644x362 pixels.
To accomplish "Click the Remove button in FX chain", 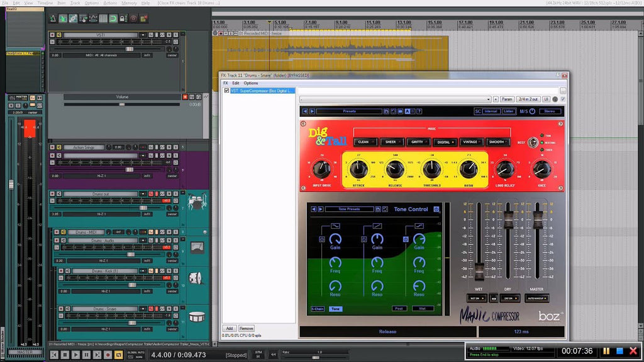I will 247,328.
